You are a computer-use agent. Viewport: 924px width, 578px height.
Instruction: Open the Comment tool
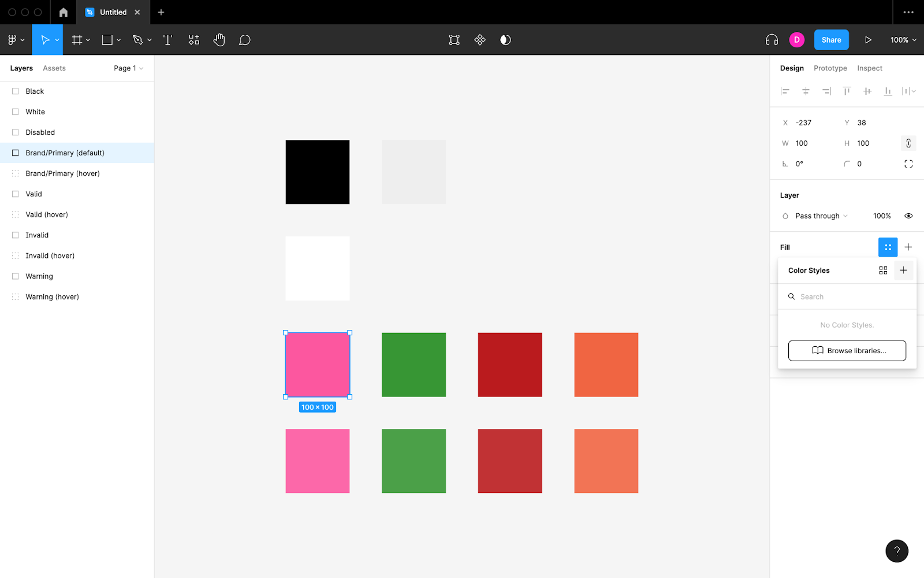coord(245,40)
